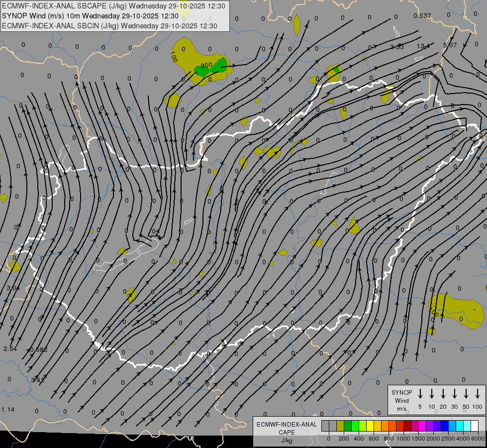Select the olive CAPE legend swatch
The image size is (487, 448).
pos(340,426)
